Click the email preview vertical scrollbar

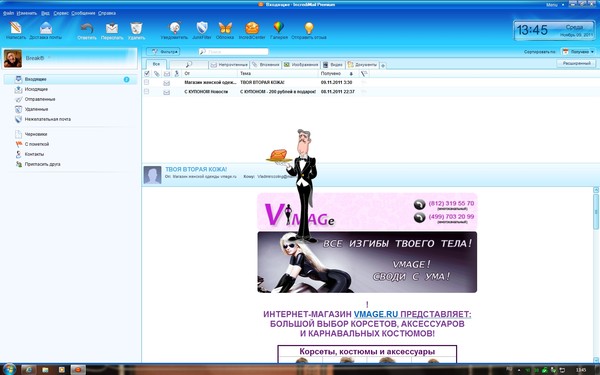point(596,274)
